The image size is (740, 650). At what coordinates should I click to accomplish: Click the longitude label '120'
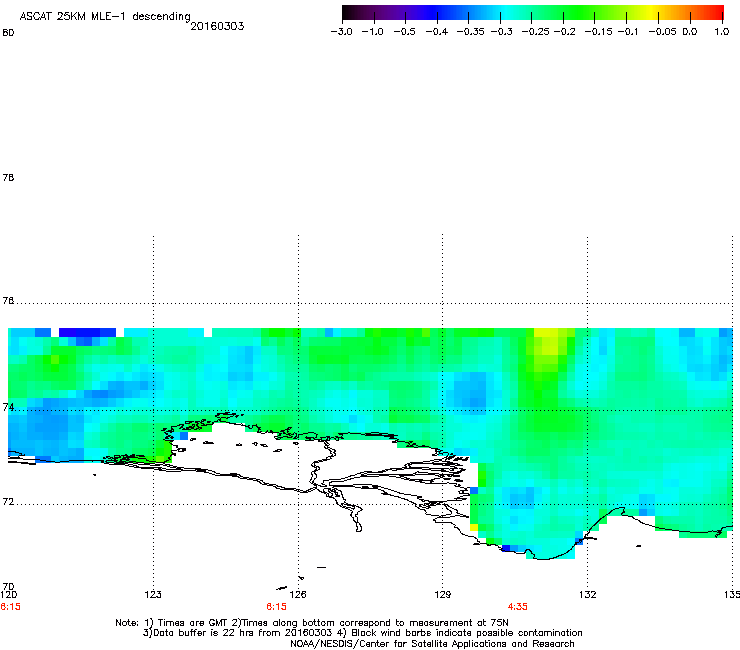9,594
